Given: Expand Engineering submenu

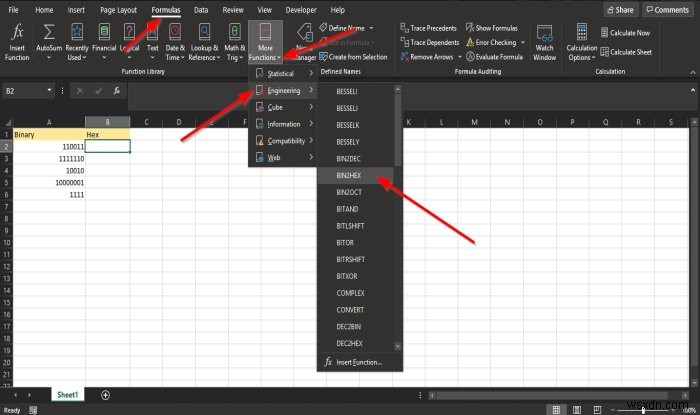Looking at the screenshot, I should [x=283, y=91].
